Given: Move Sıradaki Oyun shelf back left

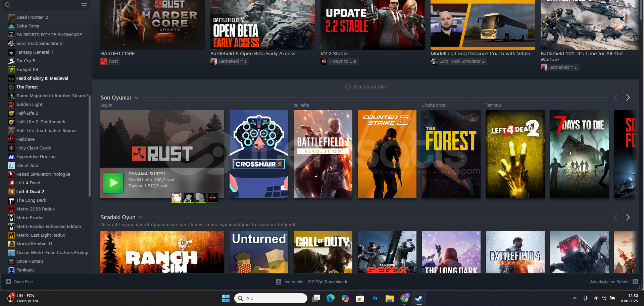Looking at the screenshot, I should click(615, 217).
